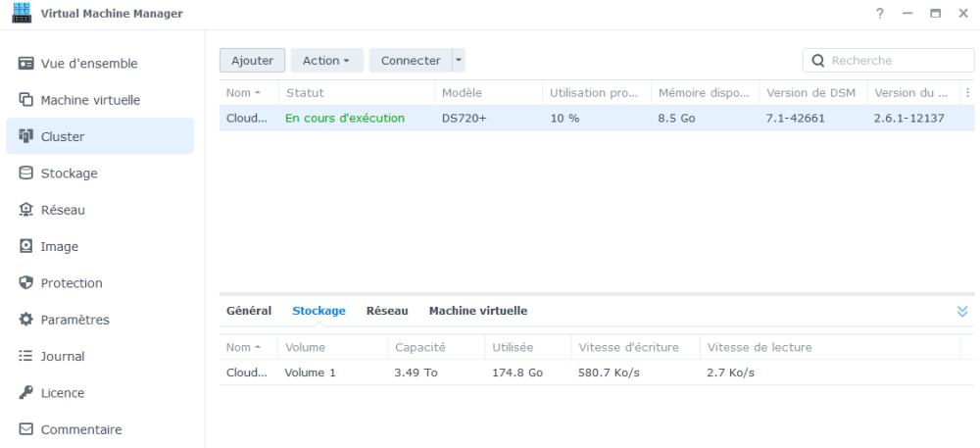Click the Journal list icon
The image size is (980, 448).
tap(25, 356)
